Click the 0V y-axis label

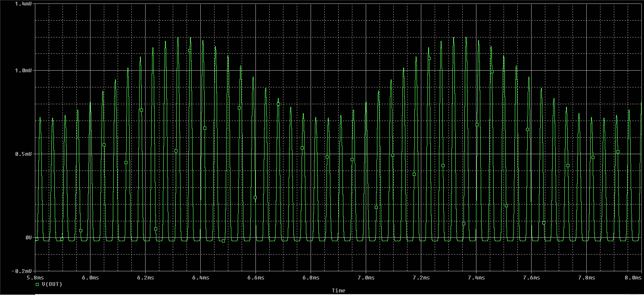click(x=30, y=237)
